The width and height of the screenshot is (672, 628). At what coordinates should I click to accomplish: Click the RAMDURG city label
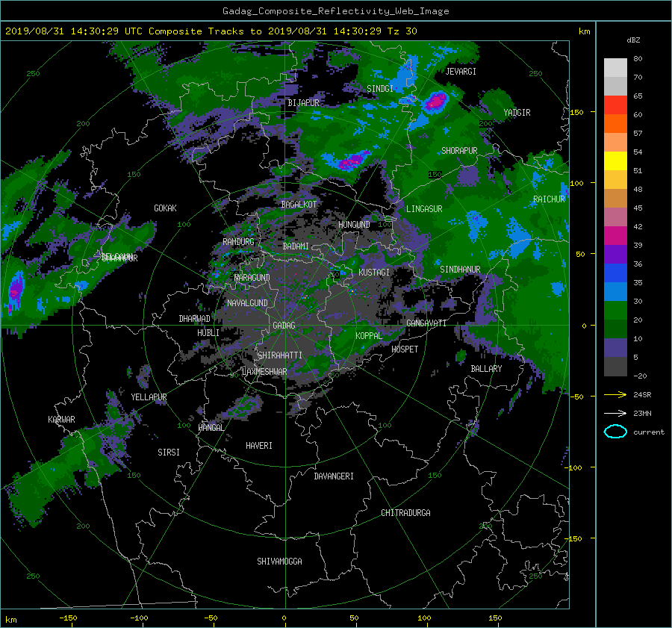238,242
